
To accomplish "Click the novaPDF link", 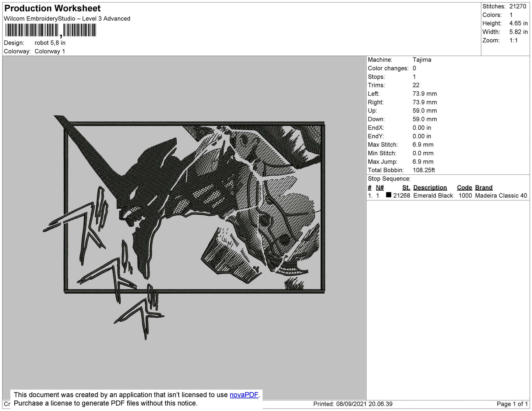I will pyautogui.click(x=244, y=395).
